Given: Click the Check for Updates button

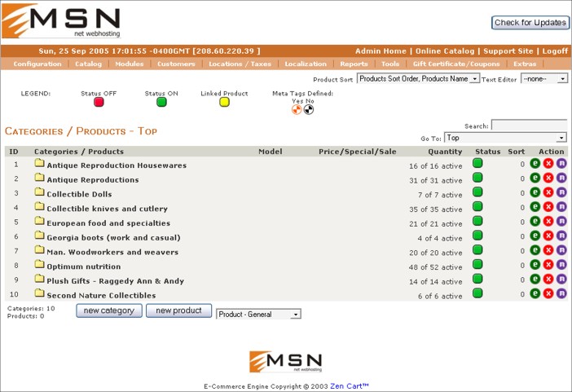Looking at the screenshot, I should point(530,23).
